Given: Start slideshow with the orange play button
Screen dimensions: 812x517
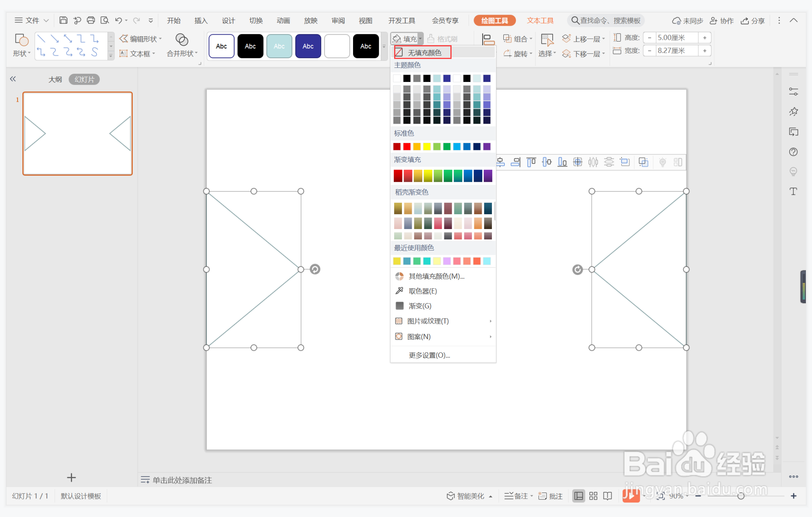Looking at the screenshot, I should 631,496.
